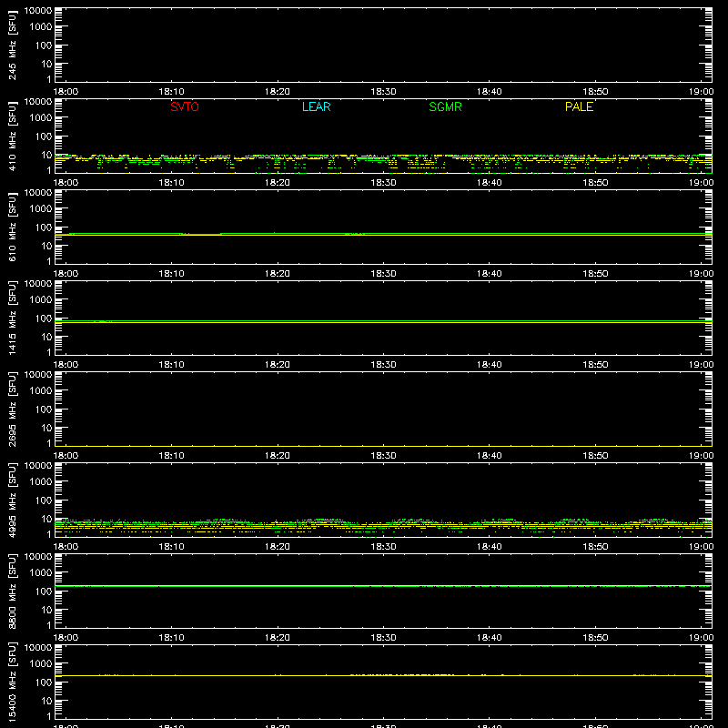
Task: Click 18:10 under the 2695 MHz panel
Action: point(172,456)
